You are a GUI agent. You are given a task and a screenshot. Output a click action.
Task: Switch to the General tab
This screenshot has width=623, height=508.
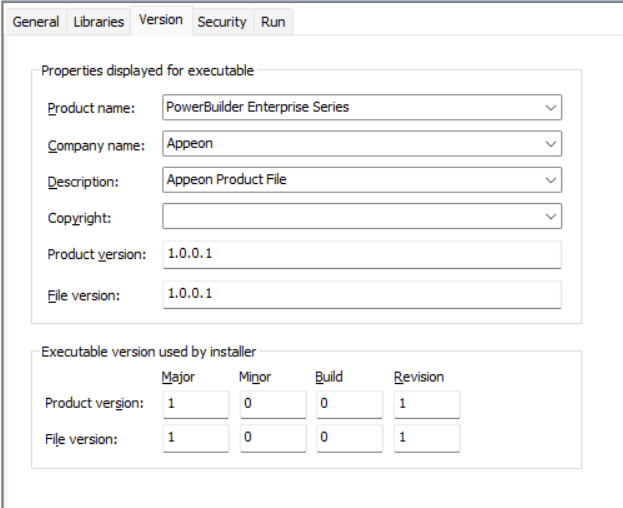click(35, 22)
